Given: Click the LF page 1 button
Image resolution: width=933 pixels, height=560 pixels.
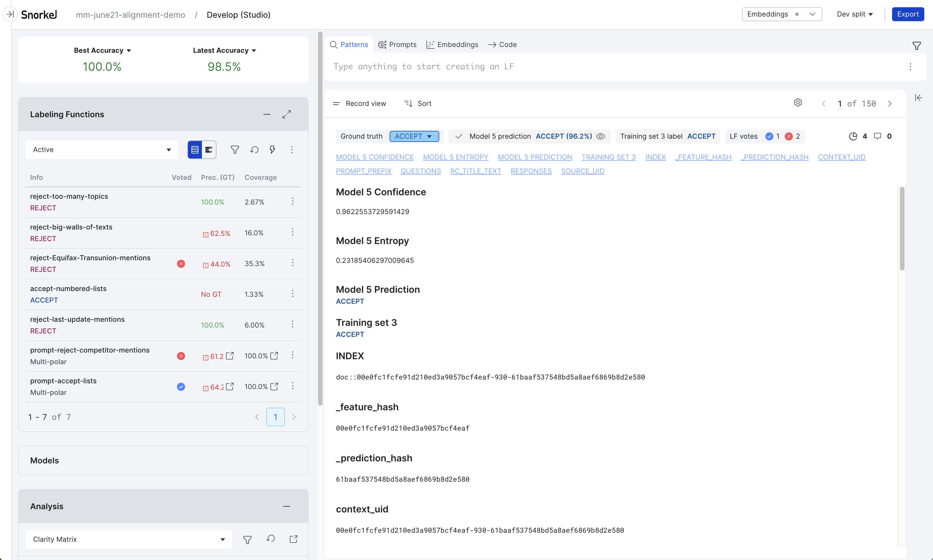Looking at the screenshot, I should (x=275, y=417).
